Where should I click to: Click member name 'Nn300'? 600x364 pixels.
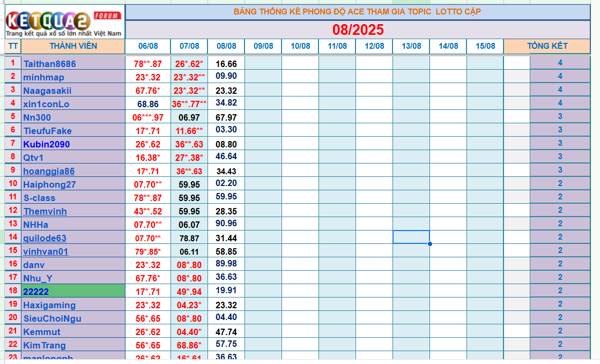[x=37, y=117]
